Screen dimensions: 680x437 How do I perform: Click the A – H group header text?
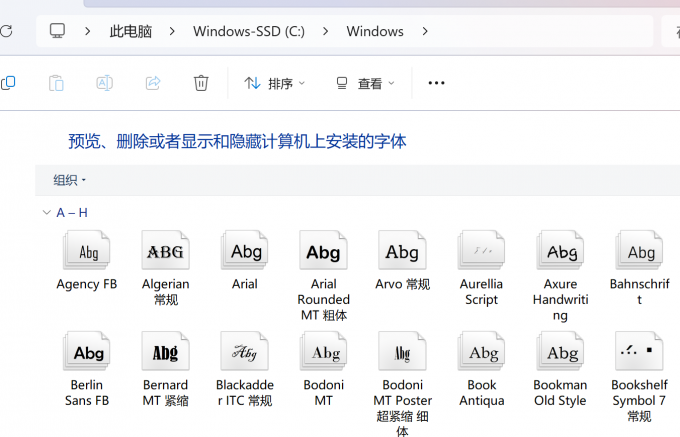(72, 212)
